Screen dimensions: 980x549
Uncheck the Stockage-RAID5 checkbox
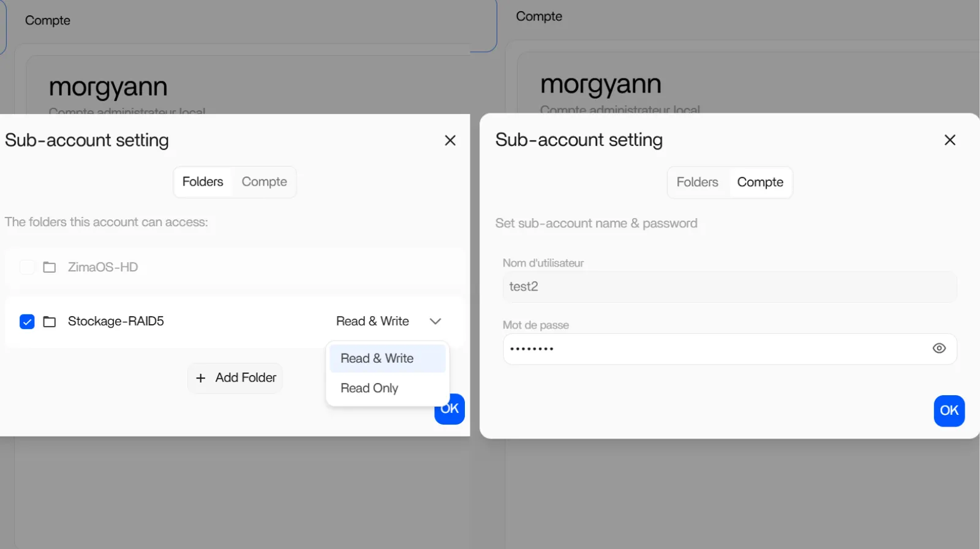(x=27, y=322)
